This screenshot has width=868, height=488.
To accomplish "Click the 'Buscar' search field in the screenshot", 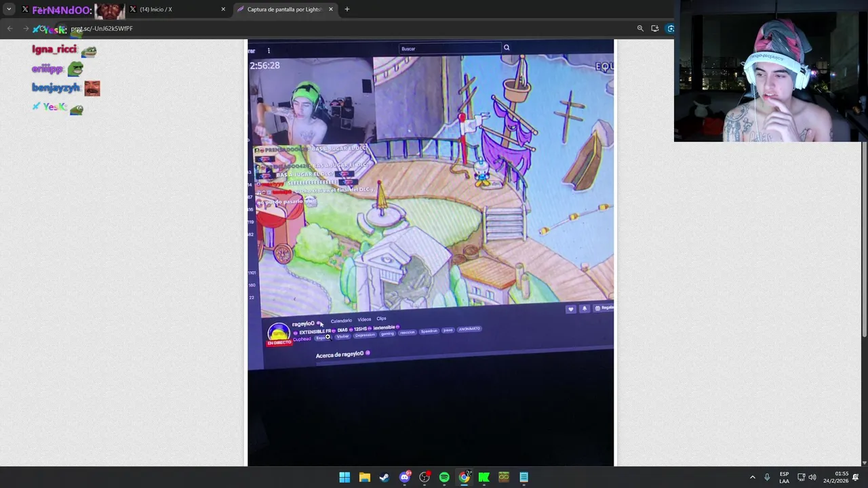I will tap(450, 48).
